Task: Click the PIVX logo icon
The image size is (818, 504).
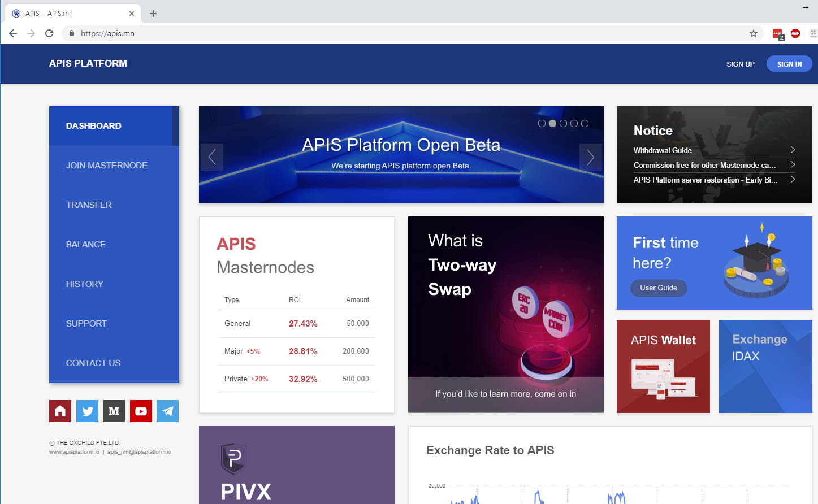Action: pos(233,458)
